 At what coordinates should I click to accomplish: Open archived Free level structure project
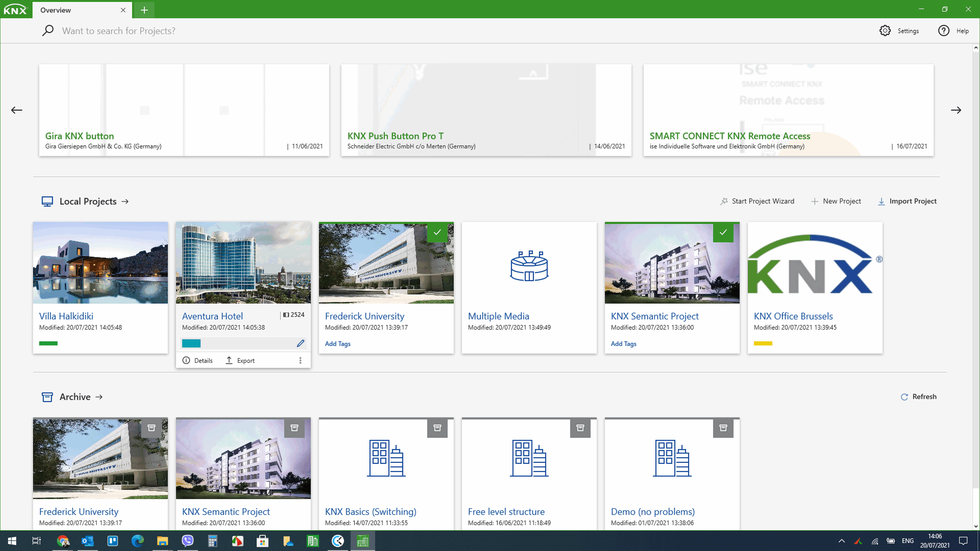click(x=529, y=474)
